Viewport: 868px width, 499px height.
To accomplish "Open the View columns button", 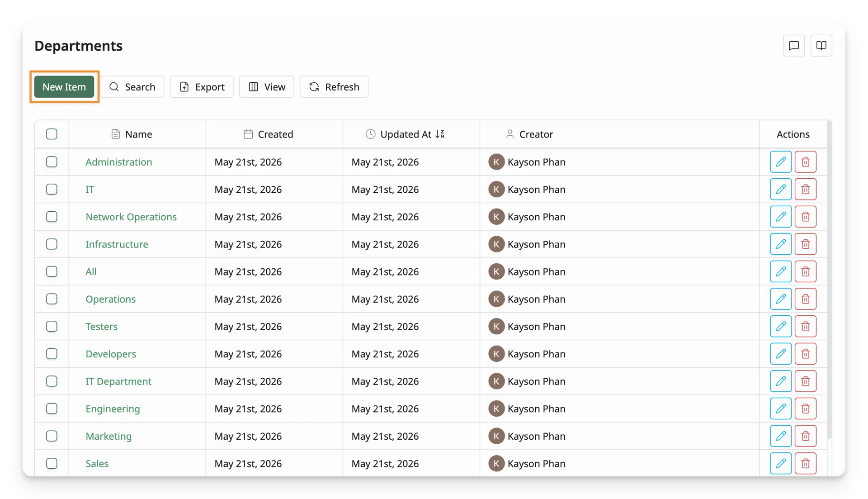I will [267, 87].
